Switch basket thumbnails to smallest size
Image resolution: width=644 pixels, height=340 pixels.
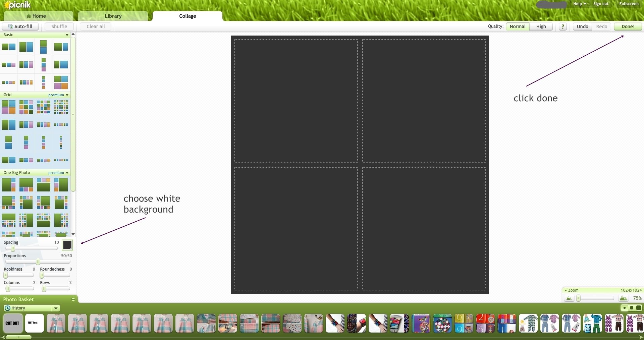tap(625, 308)
